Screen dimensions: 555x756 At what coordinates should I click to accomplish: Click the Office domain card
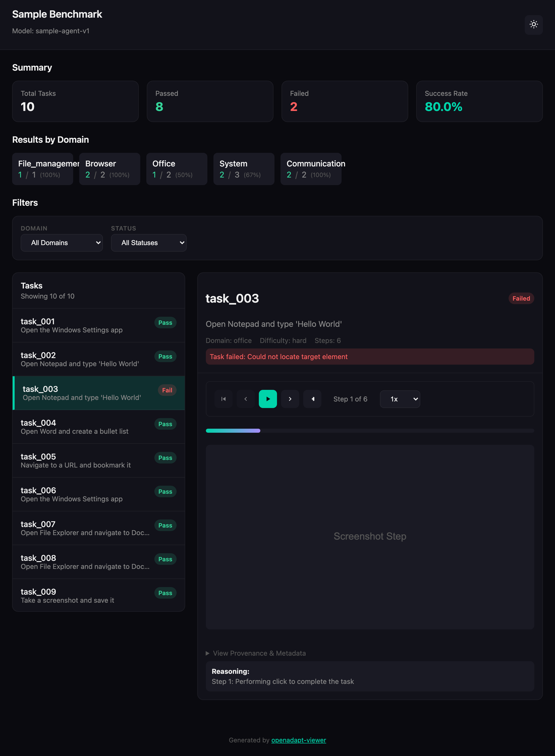click(177, 169)
